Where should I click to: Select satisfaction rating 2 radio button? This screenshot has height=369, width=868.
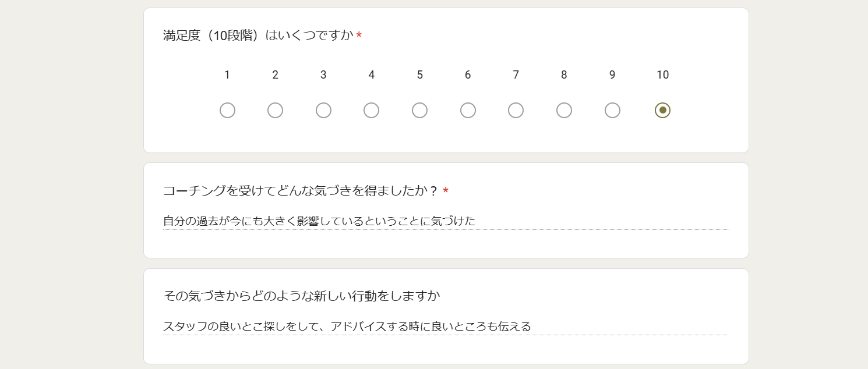click(x=275, y=110)
